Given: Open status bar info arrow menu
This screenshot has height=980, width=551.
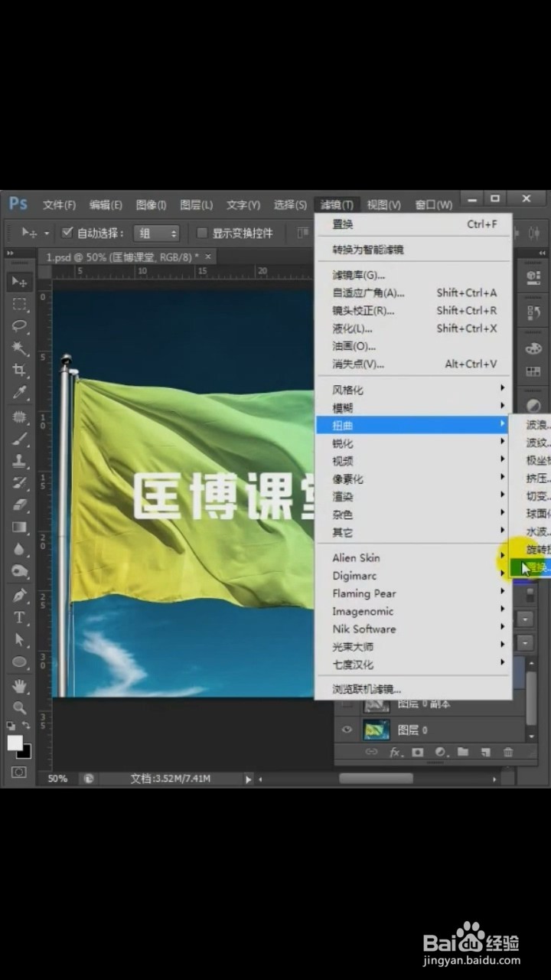Looking at the screenshot, I should 248,779.
